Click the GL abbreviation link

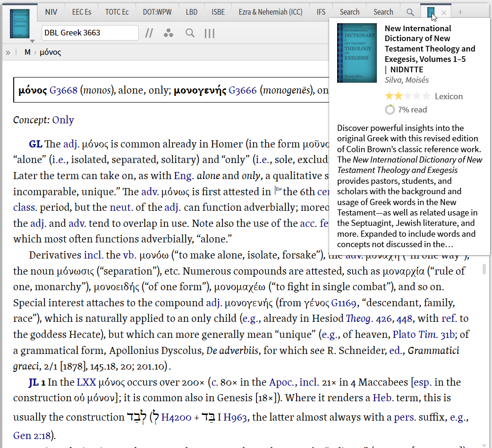pyautogui.click(x=35, y=144)
